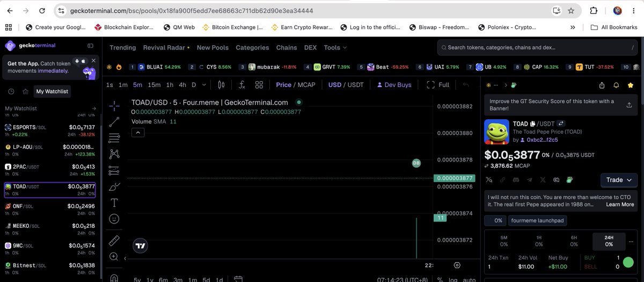Collapse the chart indicator legend
The width and height of the screenshot is (644, 282).
138,133
